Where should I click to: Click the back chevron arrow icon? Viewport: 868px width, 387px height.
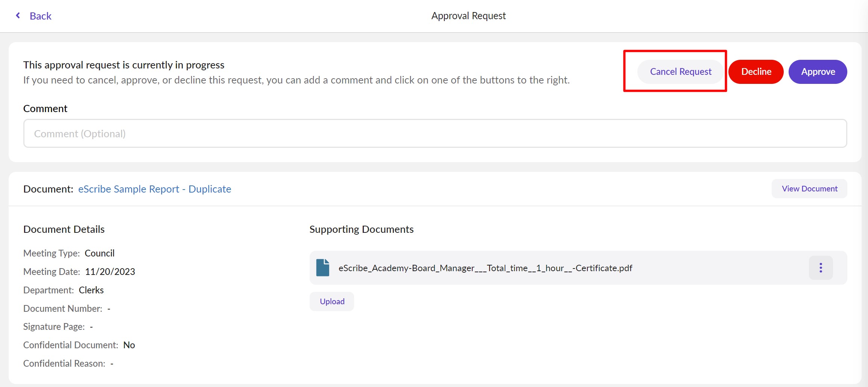pyautogui.click(x=18, y=15)
